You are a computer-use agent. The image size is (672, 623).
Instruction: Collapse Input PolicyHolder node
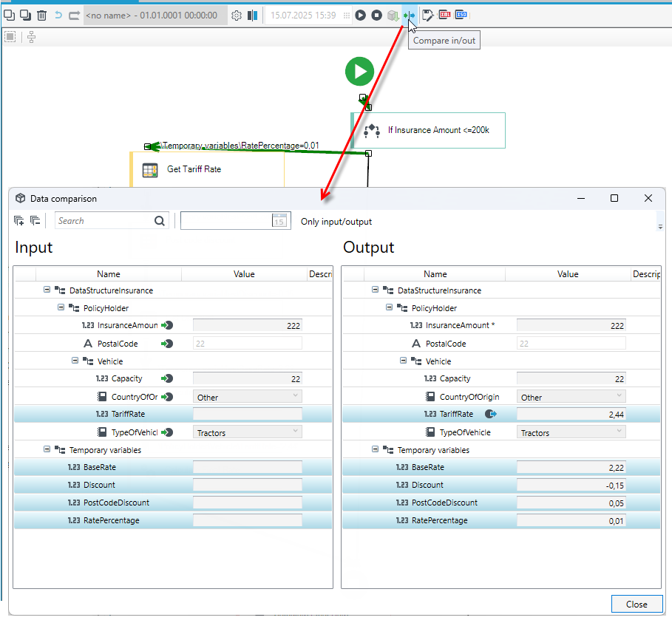click(x=61, y=307)
